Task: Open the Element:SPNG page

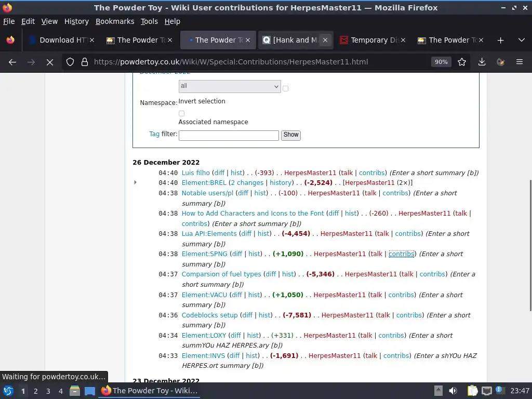Action: 205,254
